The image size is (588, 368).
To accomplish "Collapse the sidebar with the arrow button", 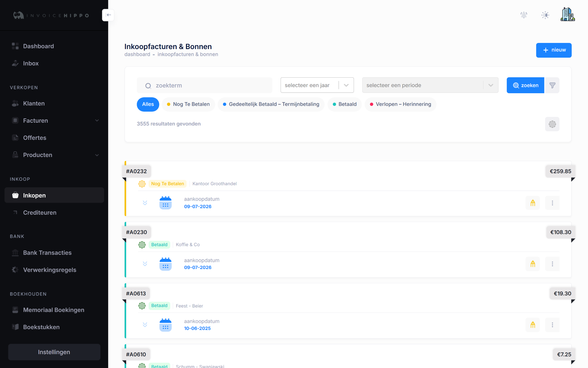I will (x=108, y=15).
